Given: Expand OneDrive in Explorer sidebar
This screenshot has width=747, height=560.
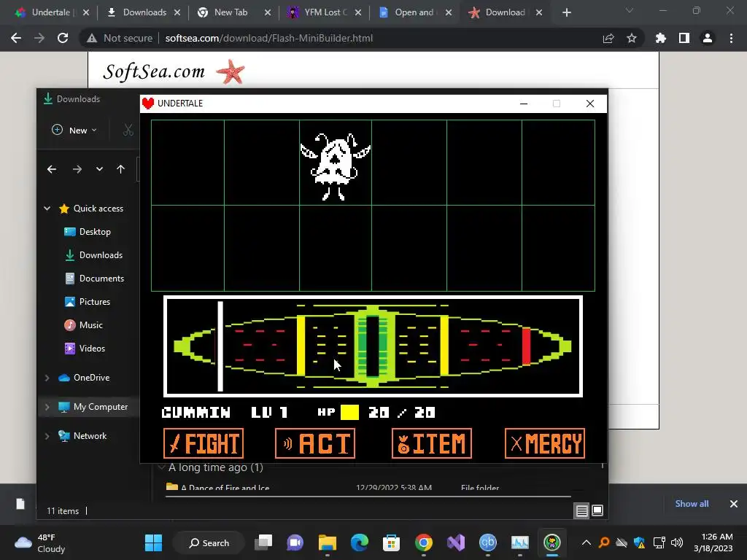Looking at the screenshot, I should [47, 378].
